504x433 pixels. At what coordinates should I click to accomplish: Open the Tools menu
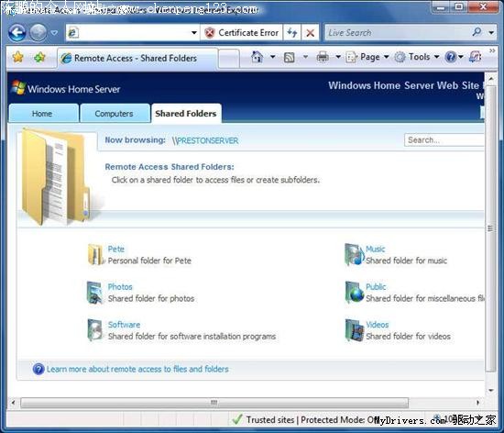click(x=417, y=57)
